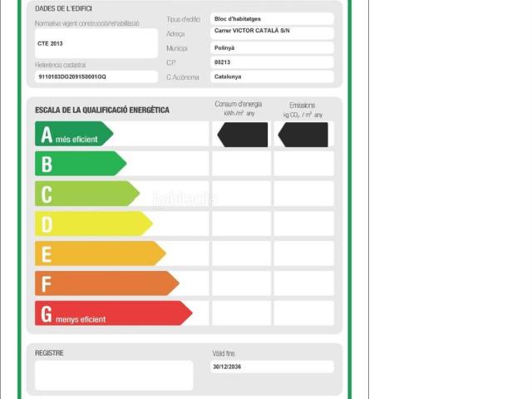Viewport: 532px width, 399px height.
Task: Select the orange E rating arrow
Action: click(x=100, y=254)
